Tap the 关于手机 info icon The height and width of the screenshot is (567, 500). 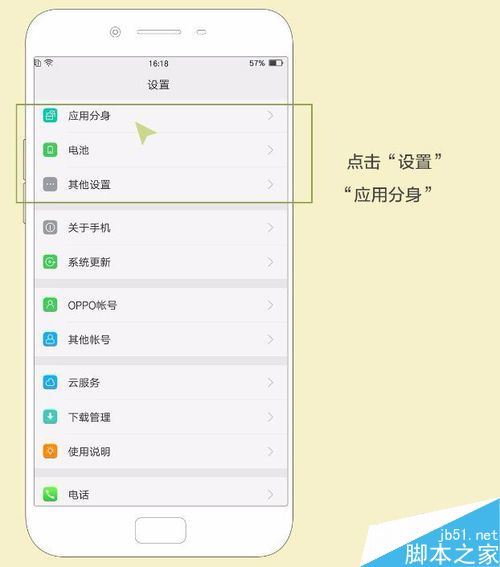50,227
